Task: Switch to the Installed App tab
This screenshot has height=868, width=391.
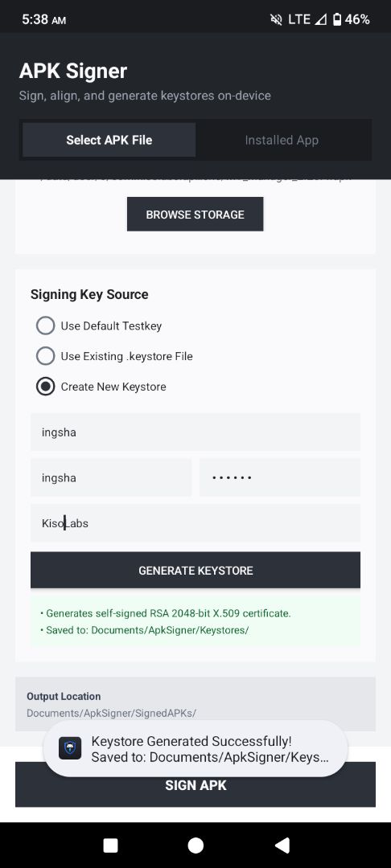Action: coord(282,140)
